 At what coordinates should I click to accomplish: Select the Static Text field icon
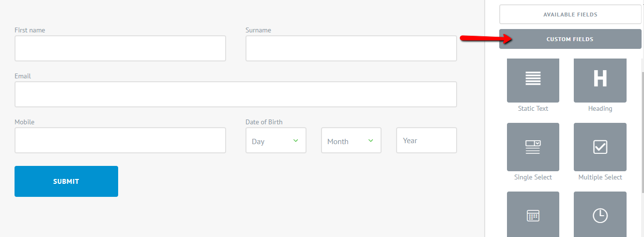pyautogui.click(x=533, y=80)
